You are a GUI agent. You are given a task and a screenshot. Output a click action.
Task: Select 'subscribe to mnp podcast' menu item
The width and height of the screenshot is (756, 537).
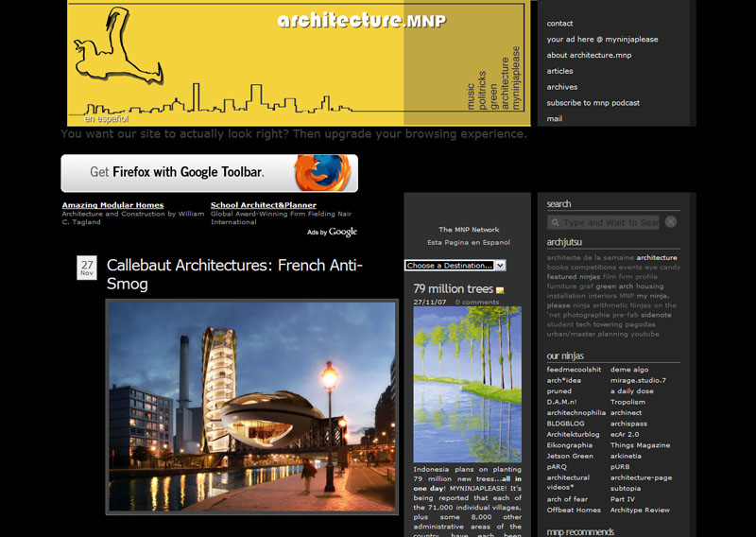tap(593, 103)
